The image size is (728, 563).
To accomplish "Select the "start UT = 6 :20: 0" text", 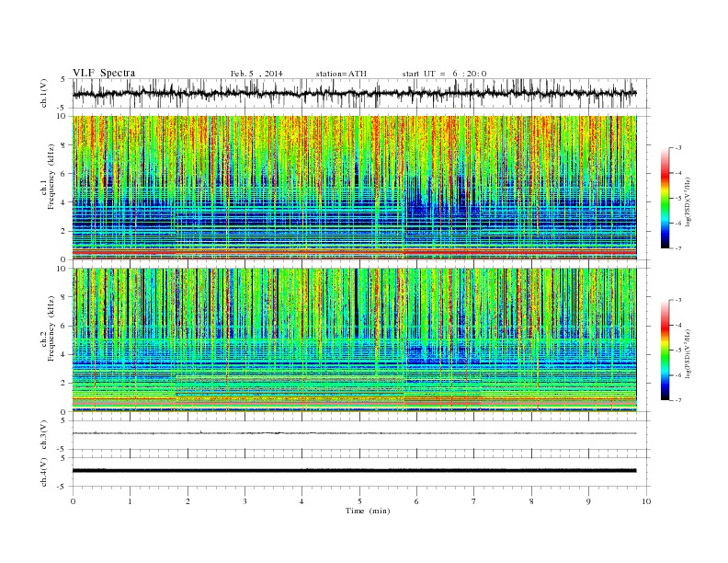I will [x=444, y=74].
